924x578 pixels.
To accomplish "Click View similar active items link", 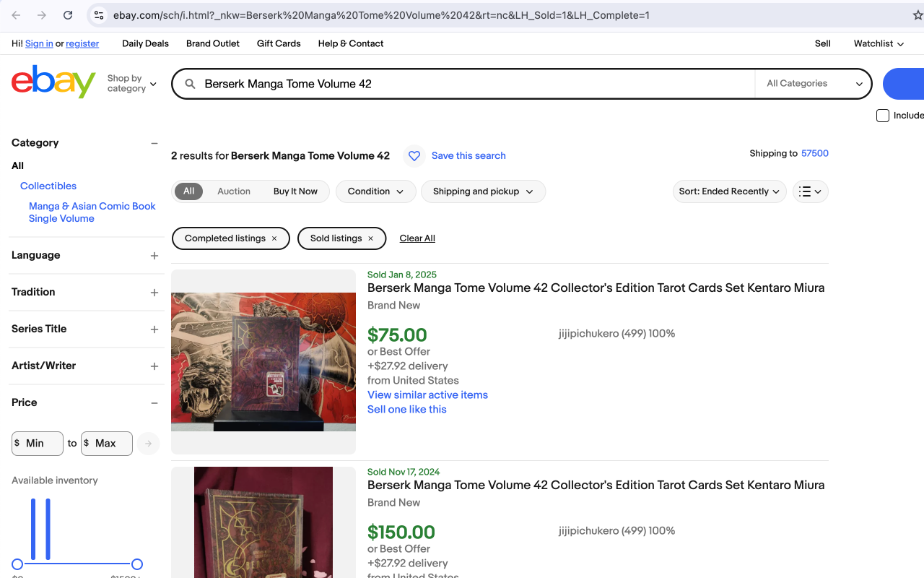I will click(427, 394).
